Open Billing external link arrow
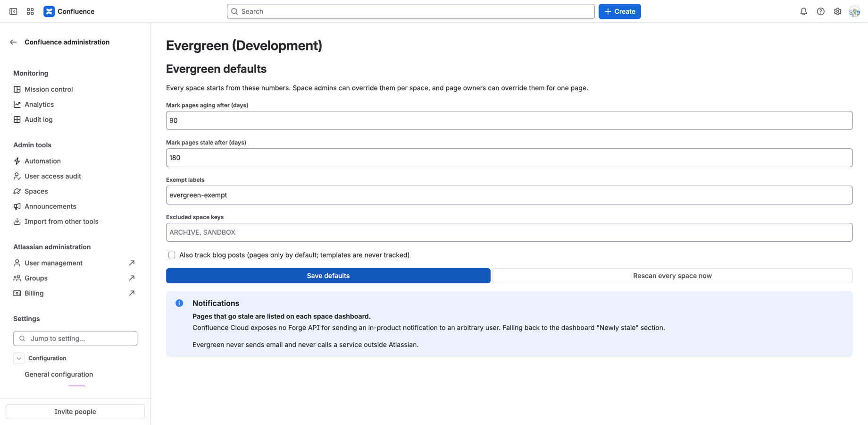 click(x=132, y=293)
